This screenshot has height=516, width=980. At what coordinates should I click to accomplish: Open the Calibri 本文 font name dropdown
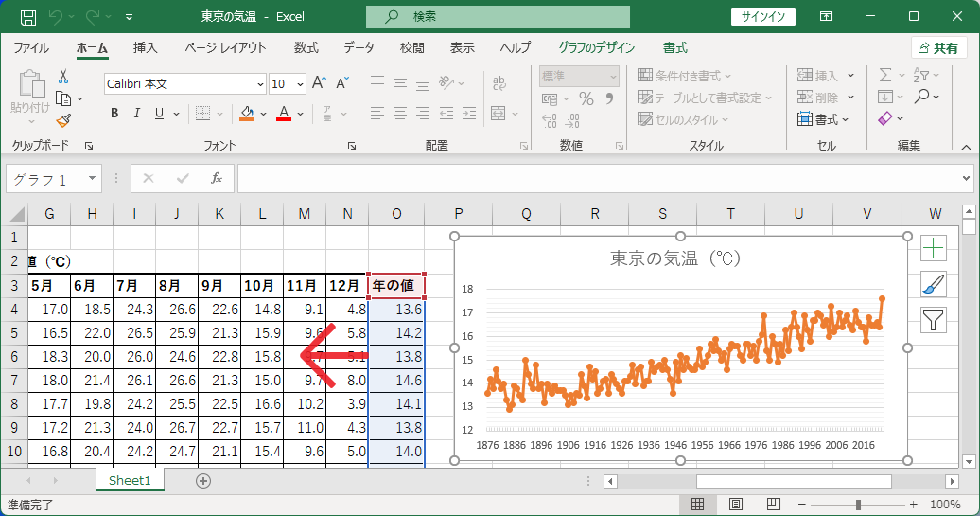click(261, 84)
